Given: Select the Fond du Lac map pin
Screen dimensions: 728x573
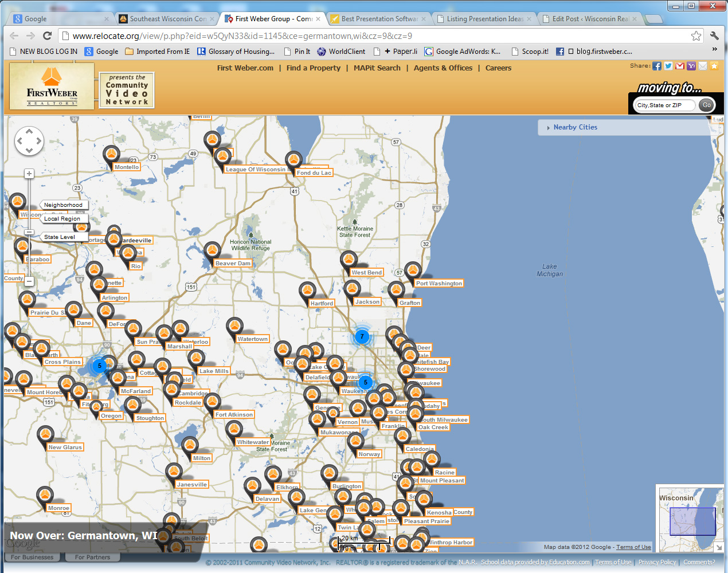Looking at the screenshot, I should pyautogui.click(x=293, y=160).
